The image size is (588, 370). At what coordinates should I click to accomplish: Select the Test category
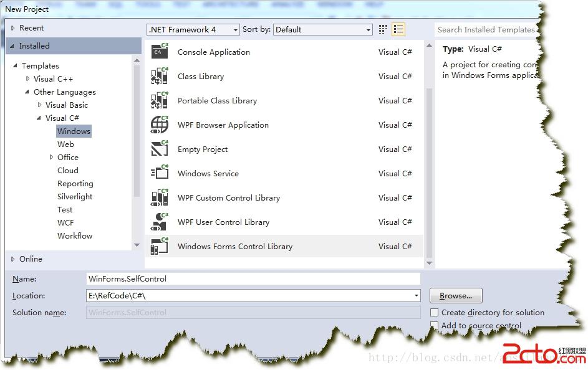coord(65,210)
